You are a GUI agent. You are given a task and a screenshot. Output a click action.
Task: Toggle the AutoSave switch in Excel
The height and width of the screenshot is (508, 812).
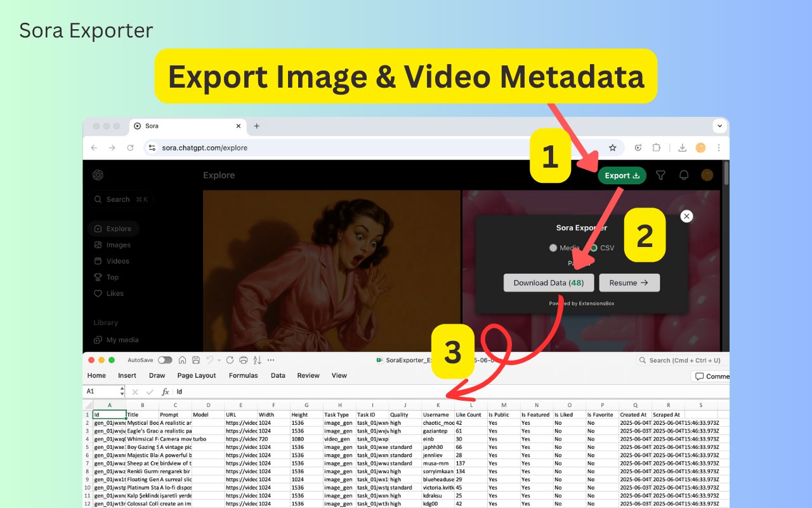tap(165, 360)
